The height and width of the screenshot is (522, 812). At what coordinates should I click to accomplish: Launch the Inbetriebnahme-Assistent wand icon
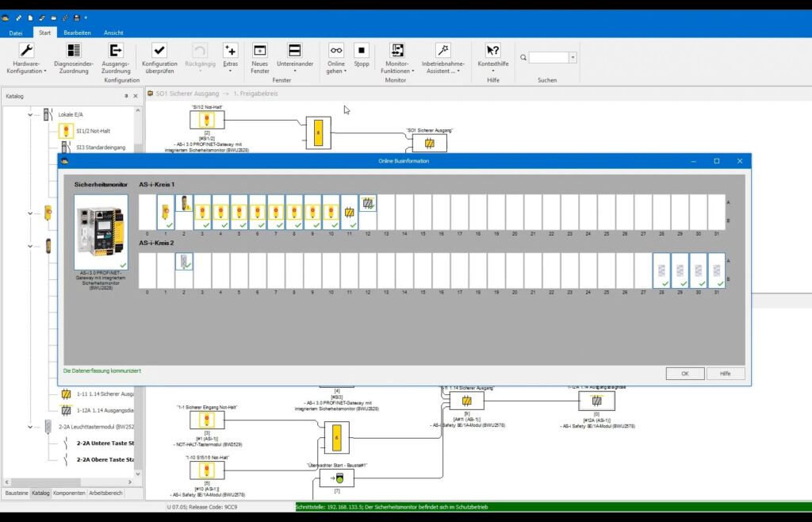pos(442,51)
